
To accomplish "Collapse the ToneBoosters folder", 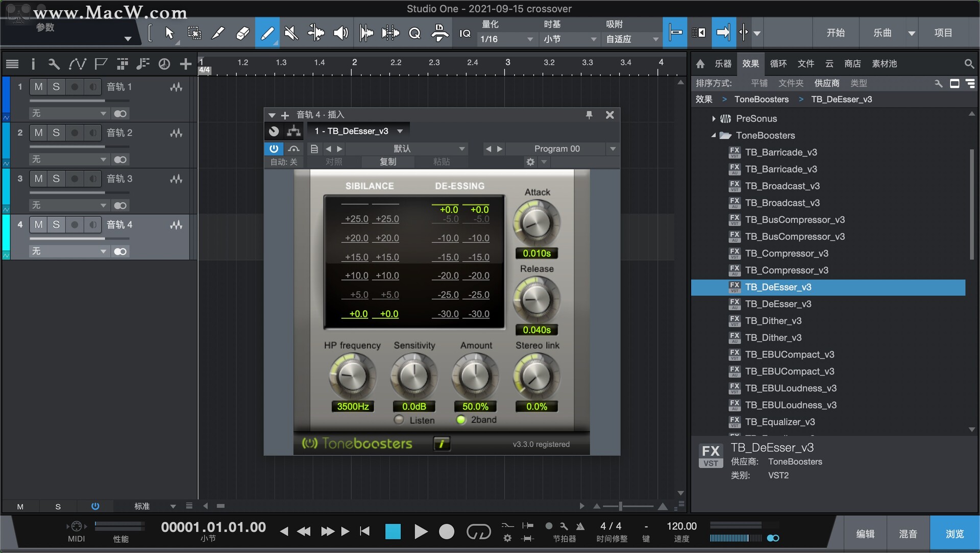I will (714, 136).
